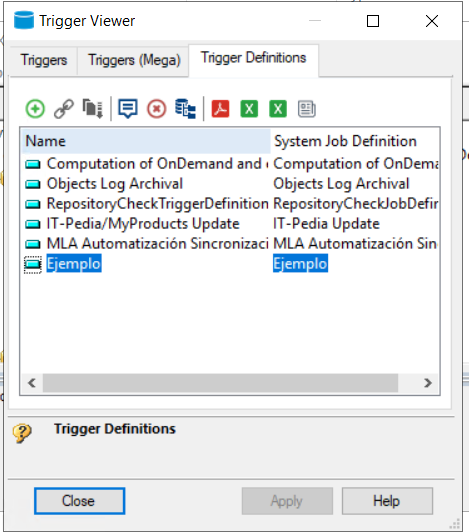This screenshot has width=469, height=532.
Task: Click the second green Excel icon
Action: click(x=278, y=109)
